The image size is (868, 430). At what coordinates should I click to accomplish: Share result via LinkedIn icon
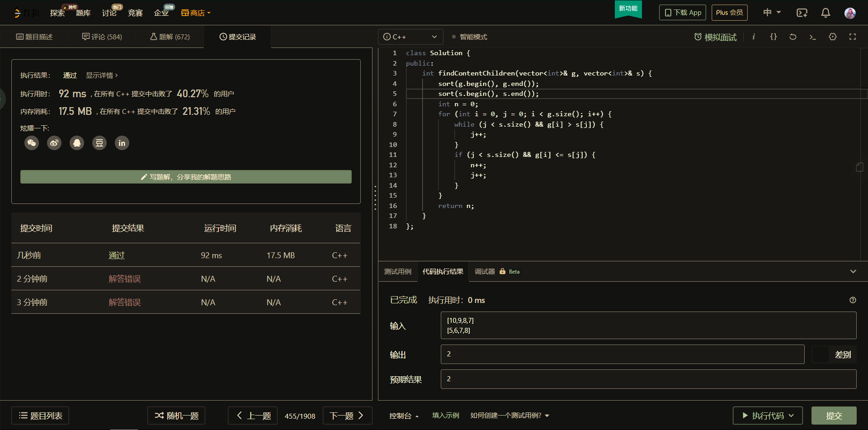point(122,143)
